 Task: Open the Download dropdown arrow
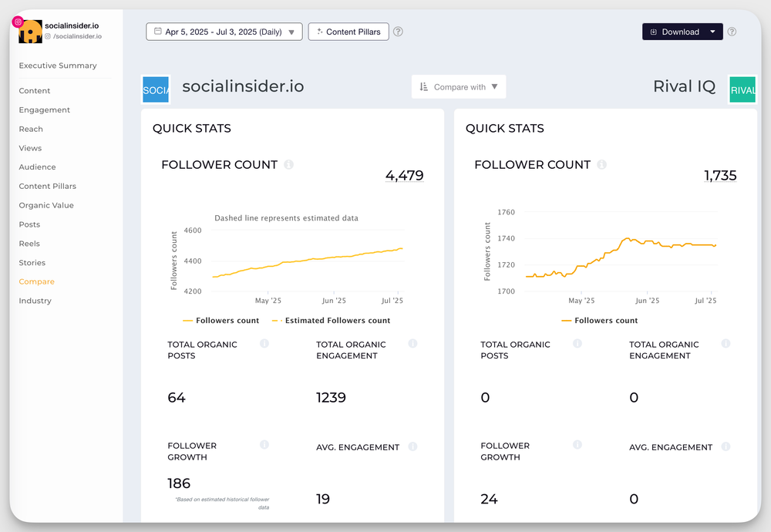coord(712,32)
